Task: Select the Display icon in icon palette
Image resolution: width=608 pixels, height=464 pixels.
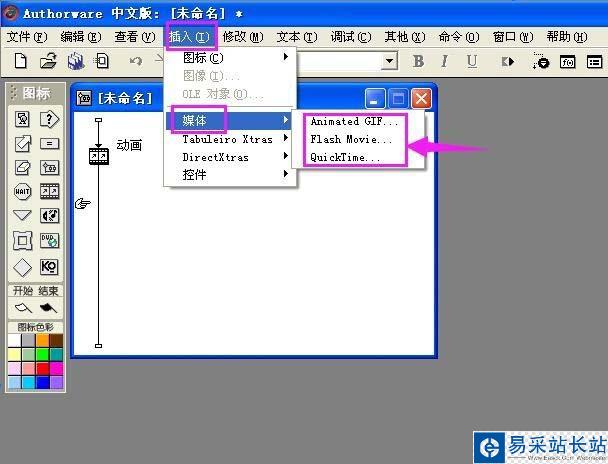Action: [x=22, y=119]
